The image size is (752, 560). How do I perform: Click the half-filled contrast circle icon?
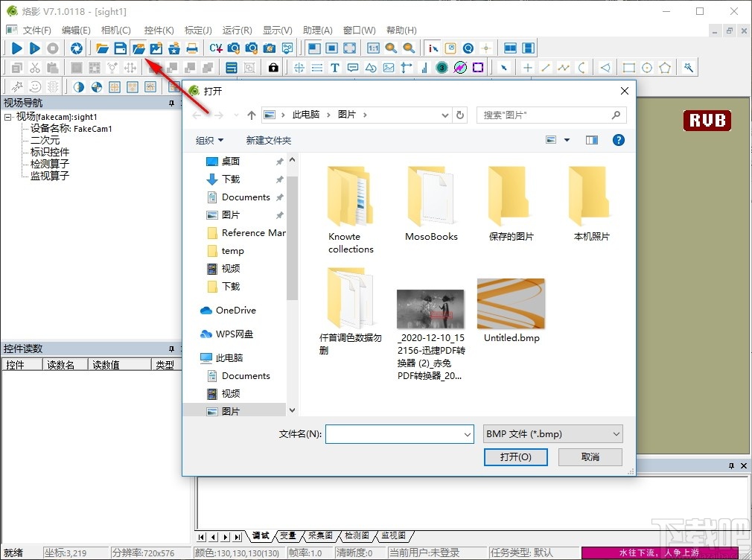pos(79,87)
